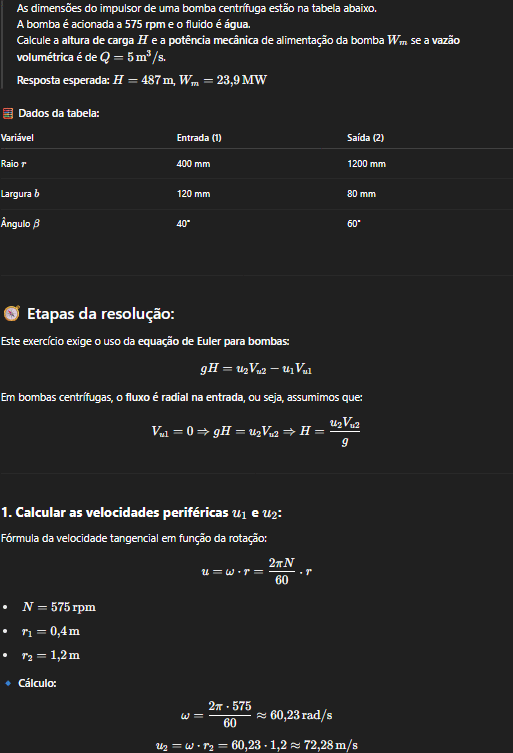513x753 pixels.
Task: Click the omega ≈ 60,23 rad/s formula
Action: coord(256,715)
